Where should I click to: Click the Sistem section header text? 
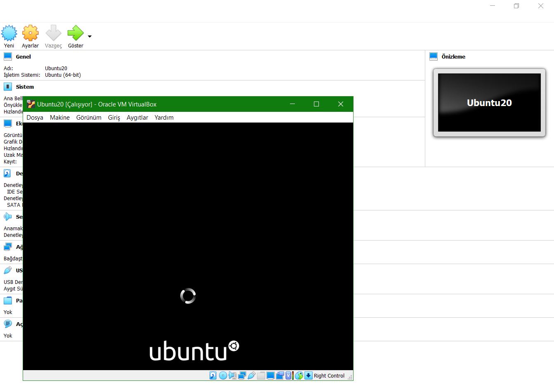[x=25, y=87]
